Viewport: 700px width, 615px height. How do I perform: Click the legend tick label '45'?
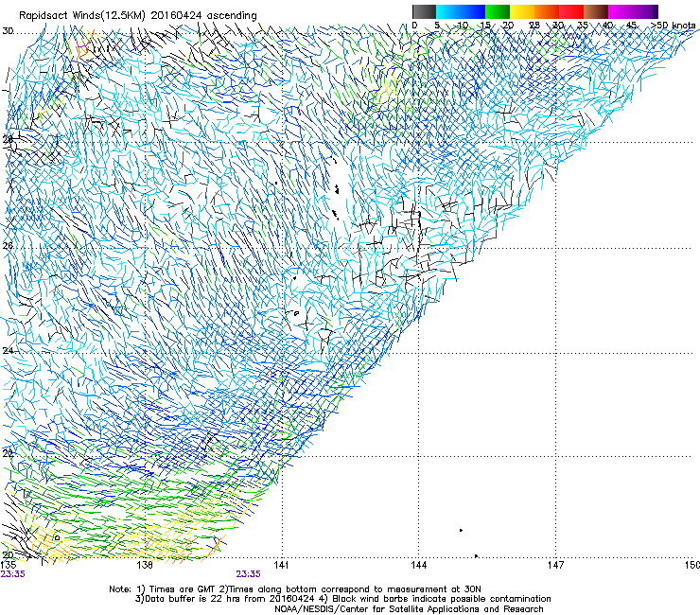631,26
